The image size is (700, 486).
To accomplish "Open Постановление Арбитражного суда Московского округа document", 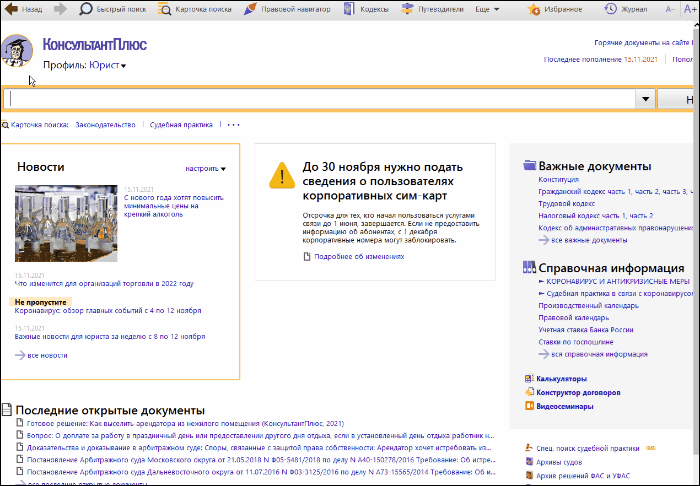I will click(259, 460).
